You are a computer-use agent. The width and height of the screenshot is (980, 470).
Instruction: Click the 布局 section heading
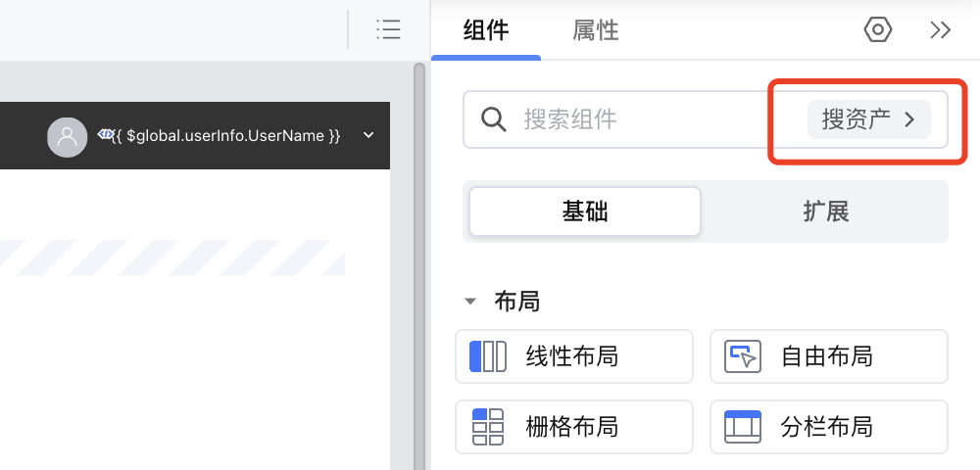pos(516,302)
